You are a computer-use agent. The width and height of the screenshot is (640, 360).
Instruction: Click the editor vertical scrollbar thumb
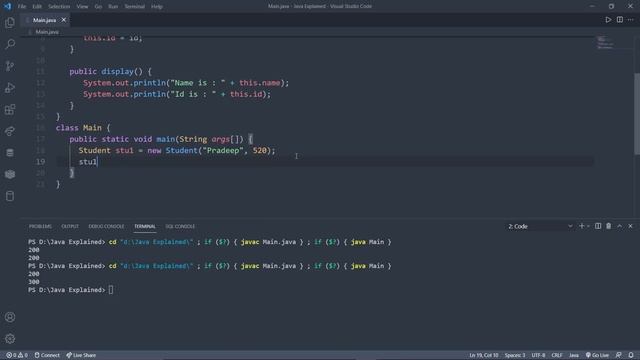[x=637, y=114]
